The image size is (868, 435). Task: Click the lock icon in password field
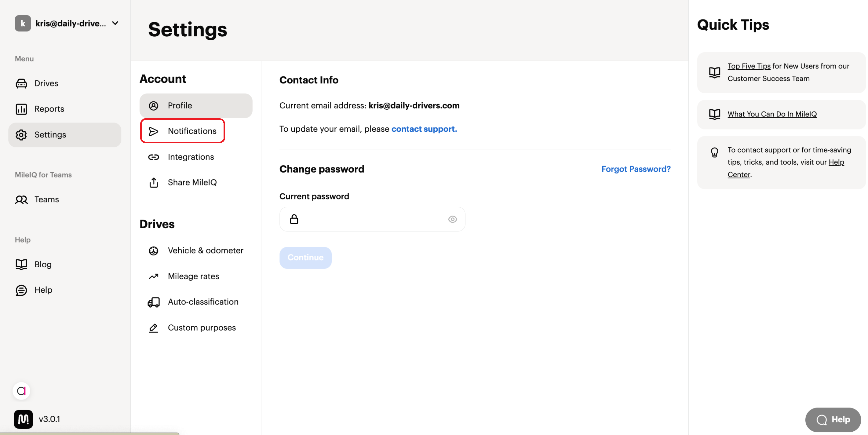[294, 219]
